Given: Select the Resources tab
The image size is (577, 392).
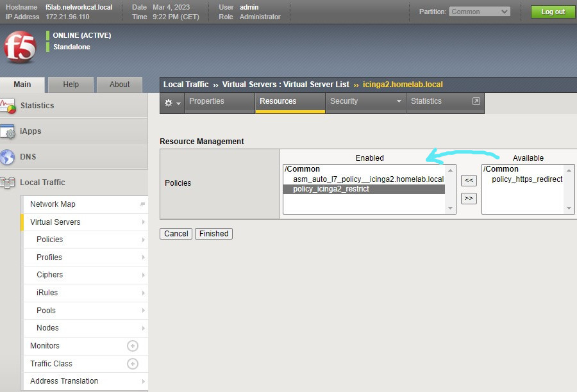Looking at the screenshot, I should 290,103.
